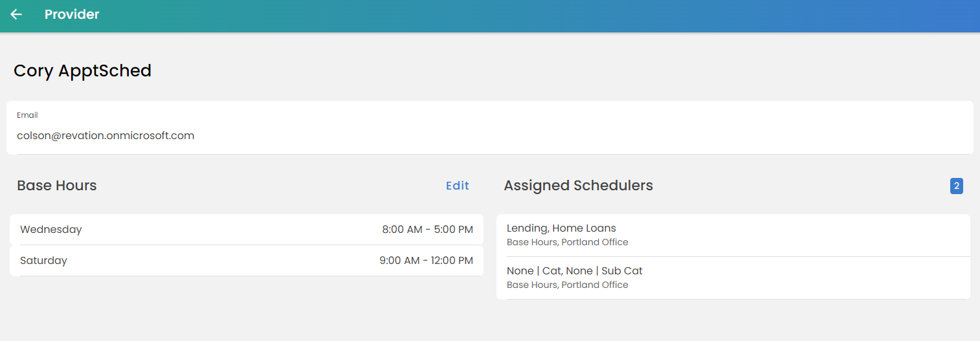Open Edit for Base Hours

click(x=457, y=186)
